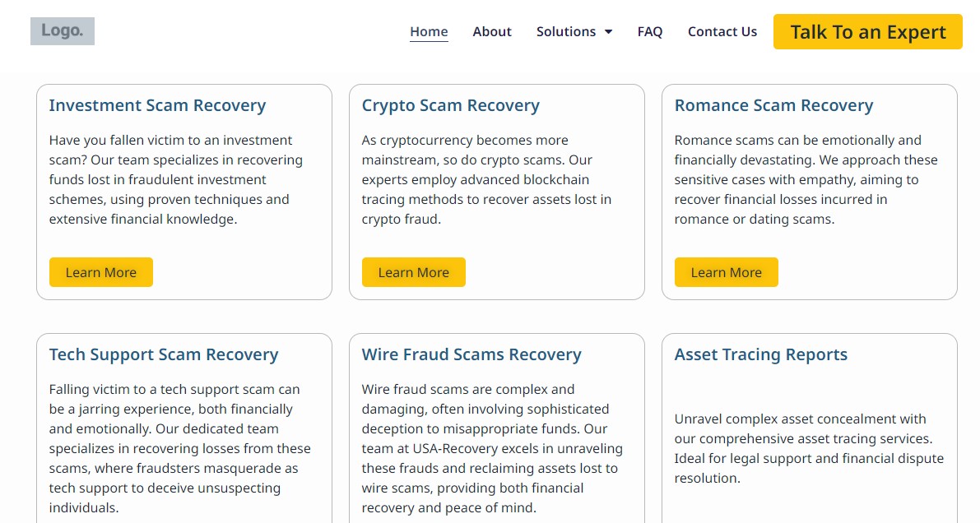The width and height of the screenshot is (980, 523).
Task: Learn More about Investment Scam Recovery
Action: pos(101,272)
